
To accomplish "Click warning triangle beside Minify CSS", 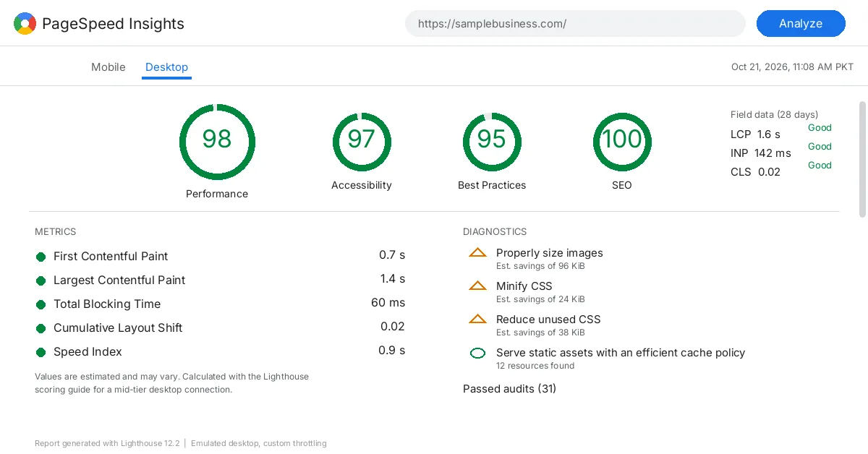I will pyautogui.click(x=477, y=286).
